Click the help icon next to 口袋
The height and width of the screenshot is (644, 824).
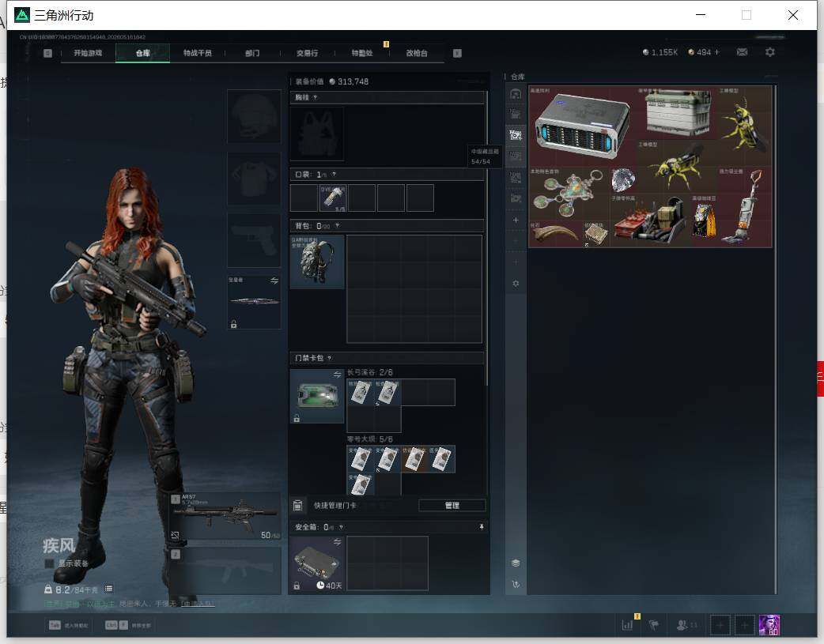tap(334, 175)
